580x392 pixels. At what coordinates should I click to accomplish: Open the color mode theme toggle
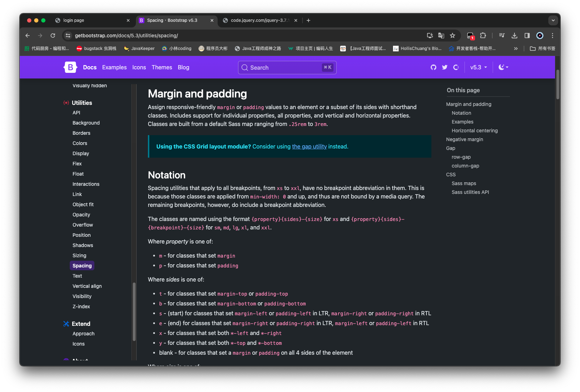tap(503, 67)
